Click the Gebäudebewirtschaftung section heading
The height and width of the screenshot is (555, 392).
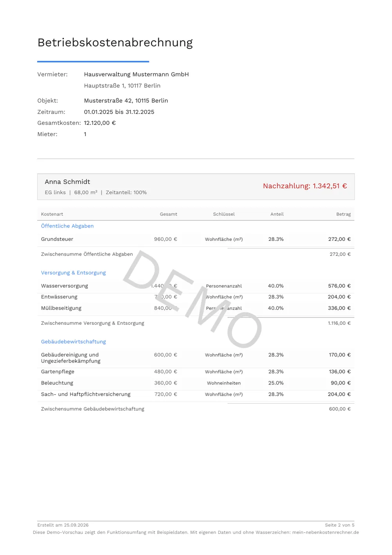click(73, 342)
